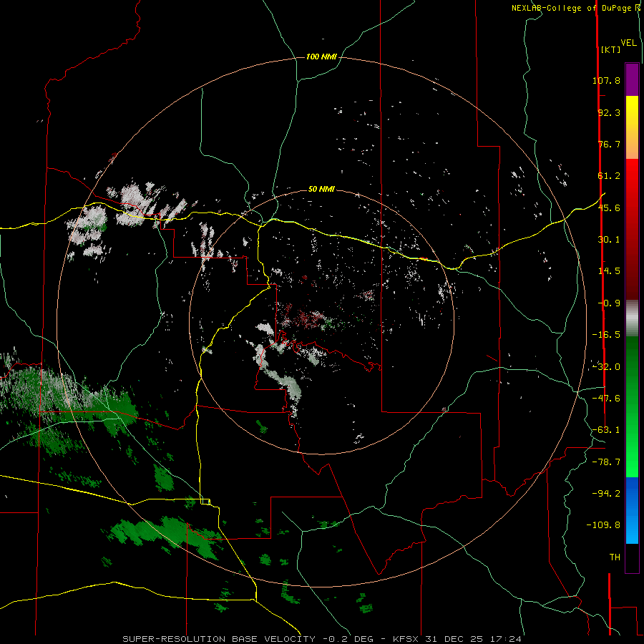This screenshot has height=644, width=644.
Task: Click the 14.5 velocity scale value
Action: [609, 271]
